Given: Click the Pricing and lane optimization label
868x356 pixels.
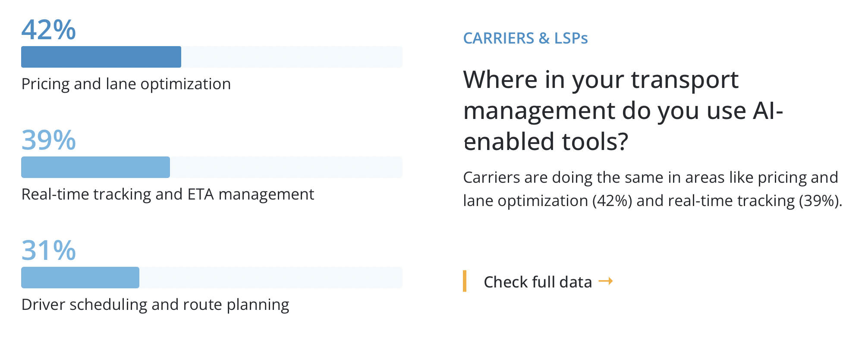Looking at the screenshot, I should (x=126, y=84).
